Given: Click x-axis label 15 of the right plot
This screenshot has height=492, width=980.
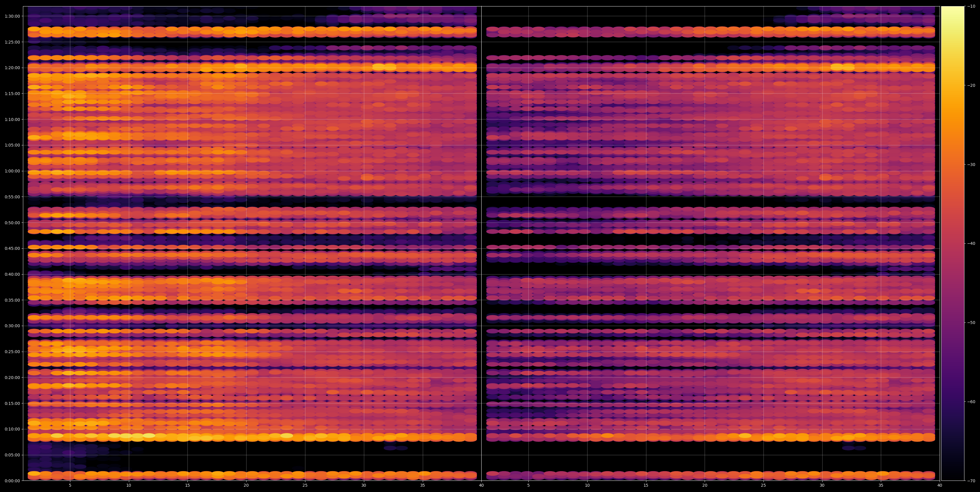Looking at the screenshot, I should [x=646, y=486].
